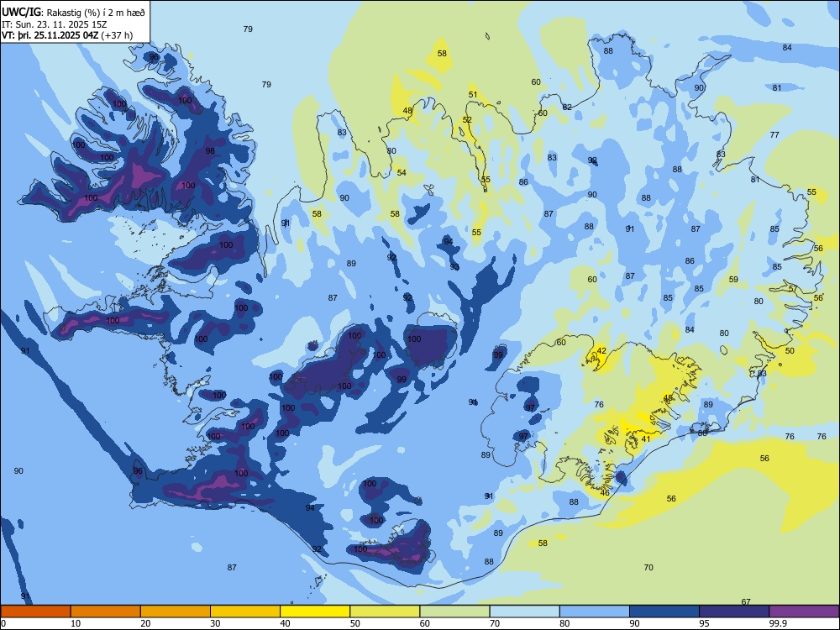Click the humidity value '54' on the map

tap(402, 172)
